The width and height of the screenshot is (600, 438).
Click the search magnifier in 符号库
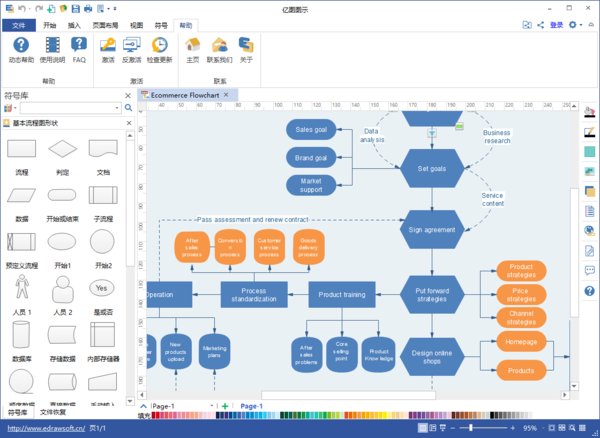[x=129, y=108]
